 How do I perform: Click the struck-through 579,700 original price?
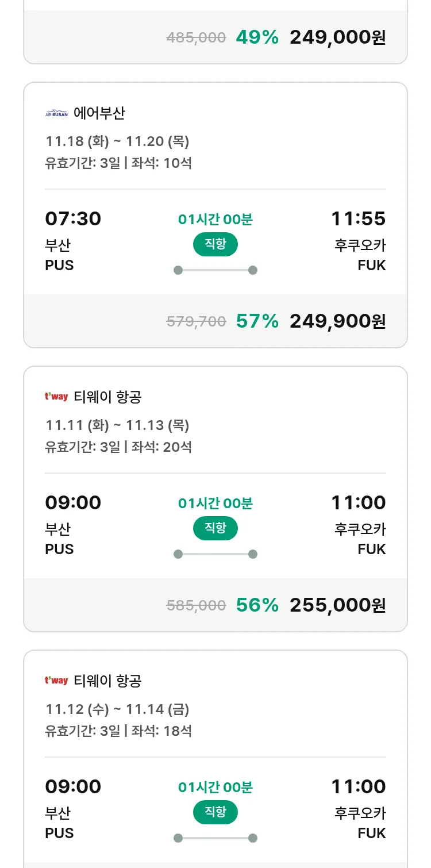[x=196, y=322]
